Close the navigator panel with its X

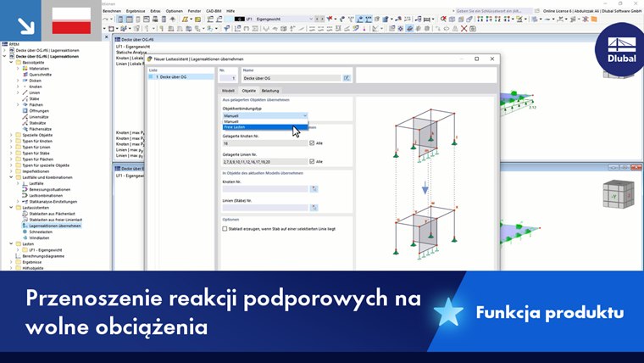tap(107, 37)
